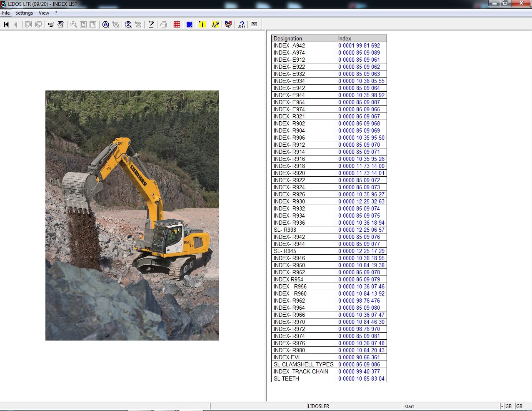Click the envelope mail icon
Screen dimensions: 532x411
coord(255,24)
